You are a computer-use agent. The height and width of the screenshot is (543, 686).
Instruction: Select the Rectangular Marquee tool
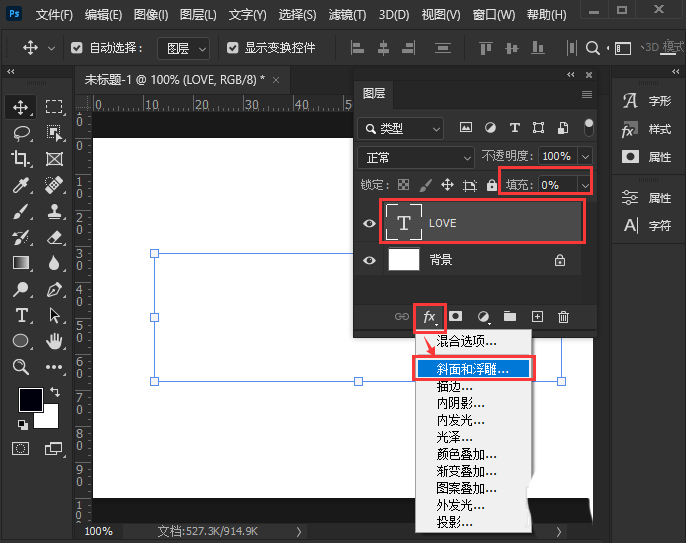[54, 107]
